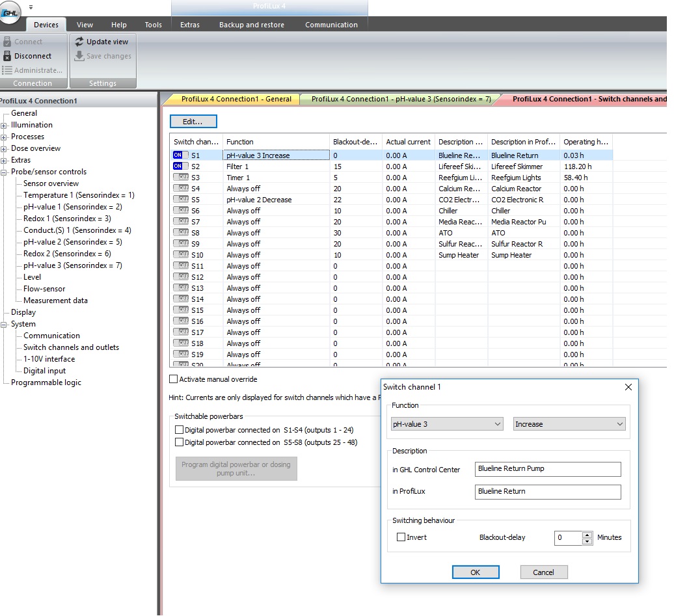674x616 pixels.
Task: Toggle the OFF switch icon for S19
Action: 181,355
